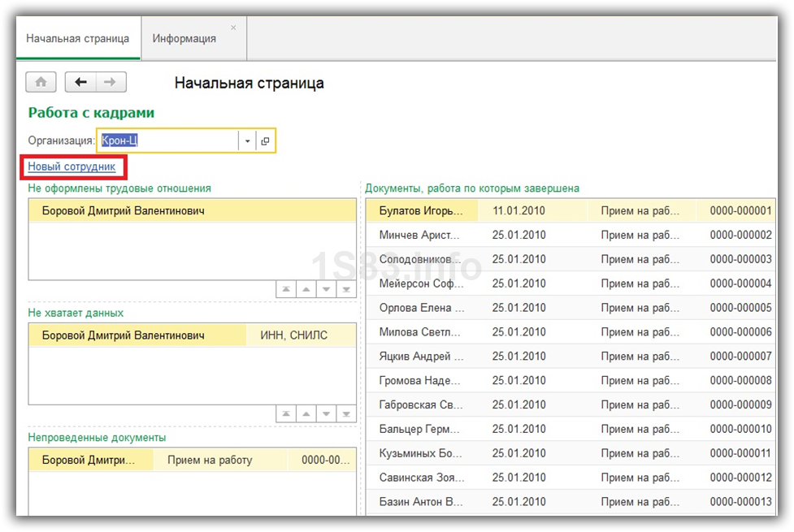Switch to the Информация tab

tap(184, 38)
